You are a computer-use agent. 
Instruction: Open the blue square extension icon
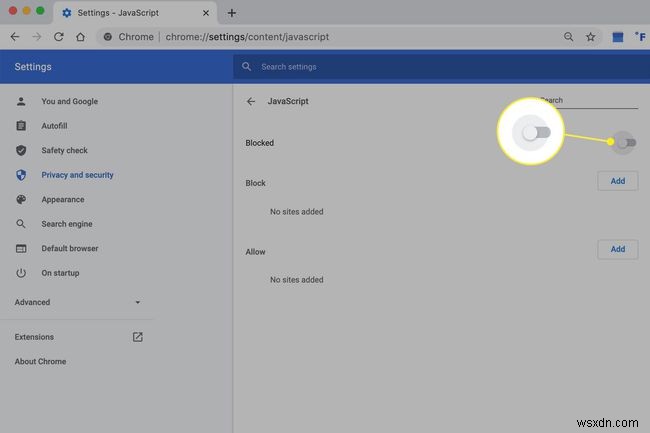[x=618, y=37]
